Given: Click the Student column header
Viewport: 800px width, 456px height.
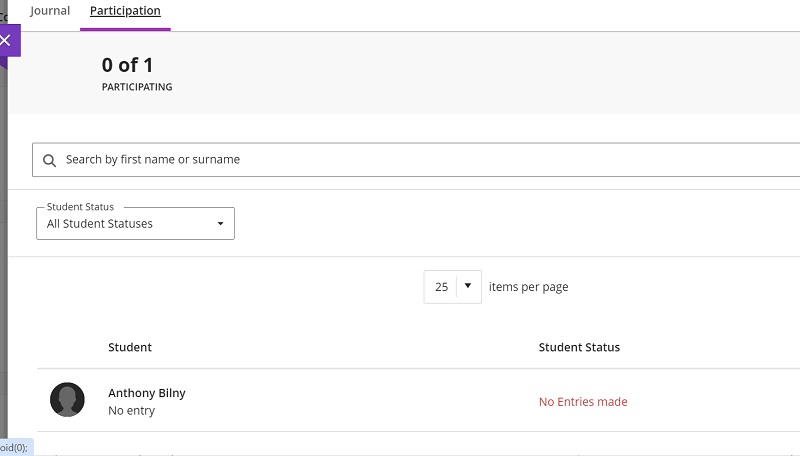Looking at the screenshot, I should (x=130, y=347).
